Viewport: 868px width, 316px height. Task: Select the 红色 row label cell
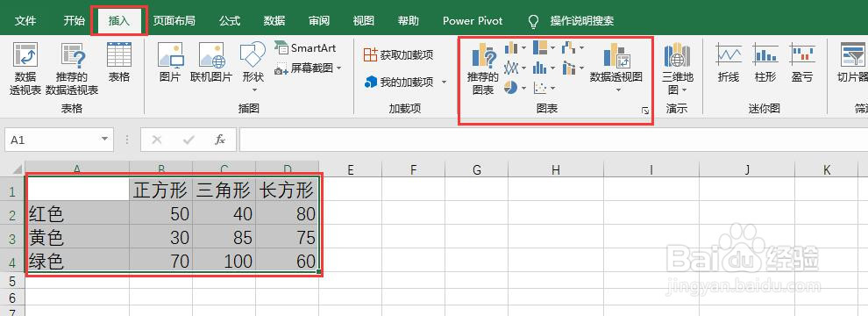77,213
